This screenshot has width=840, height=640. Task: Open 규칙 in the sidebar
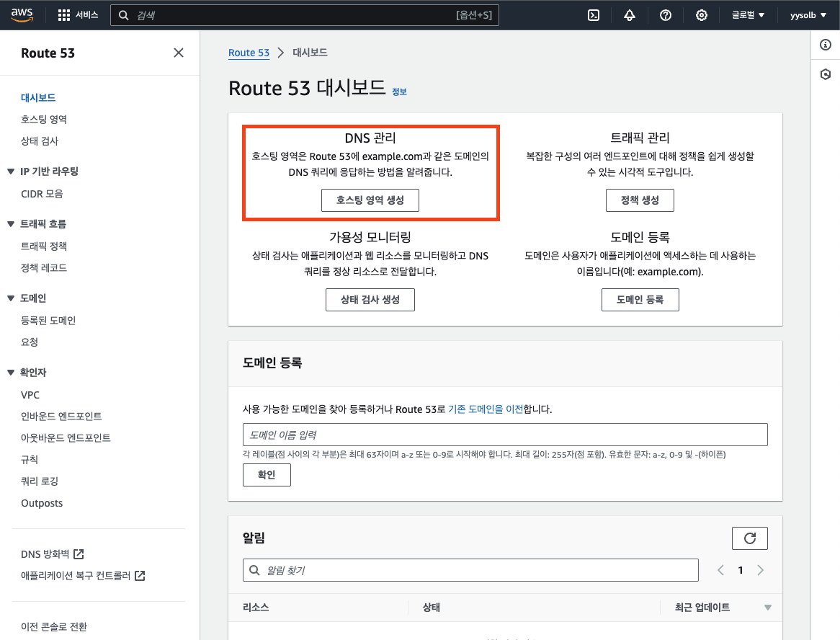(30, 459)
